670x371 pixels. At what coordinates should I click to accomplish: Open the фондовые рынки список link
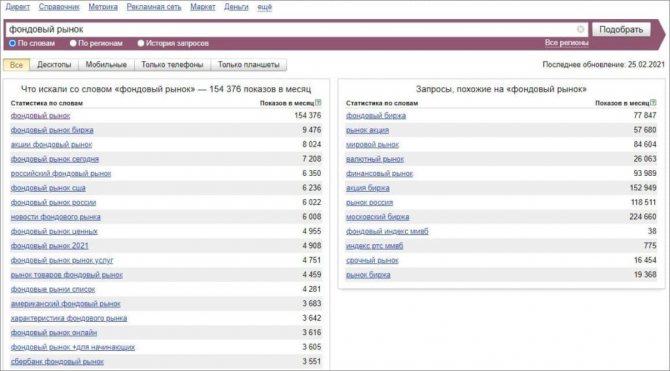[53, 289]
